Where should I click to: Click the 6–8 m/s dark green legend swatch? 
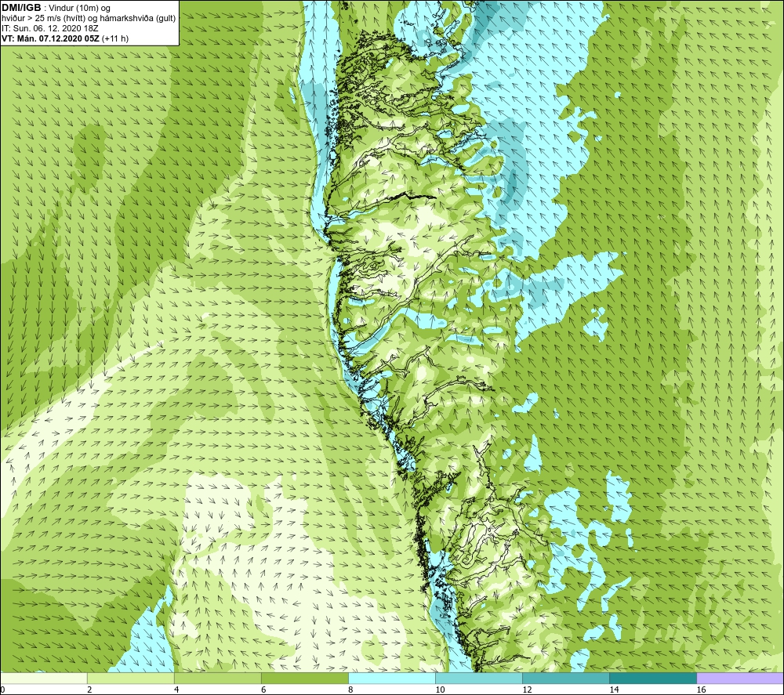[x=304, y=678]
